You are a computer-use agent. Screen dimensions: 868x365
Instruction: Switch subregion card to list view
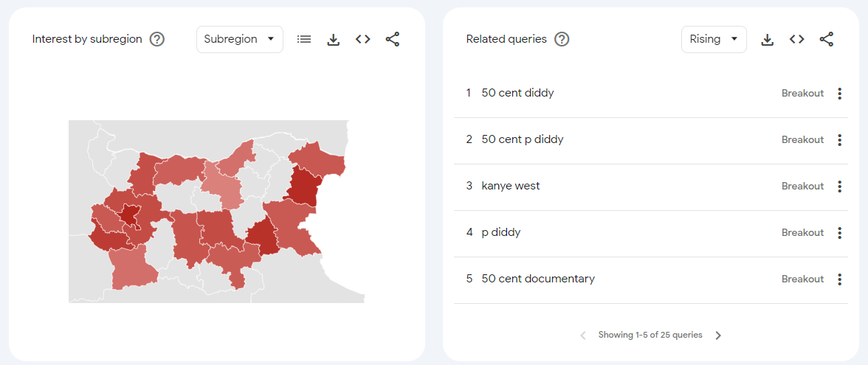point(304,39)
